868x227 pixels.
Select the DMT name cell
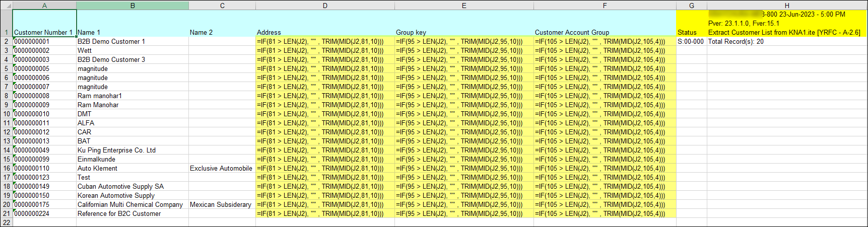pyautogui.click(x=132, y=114)
